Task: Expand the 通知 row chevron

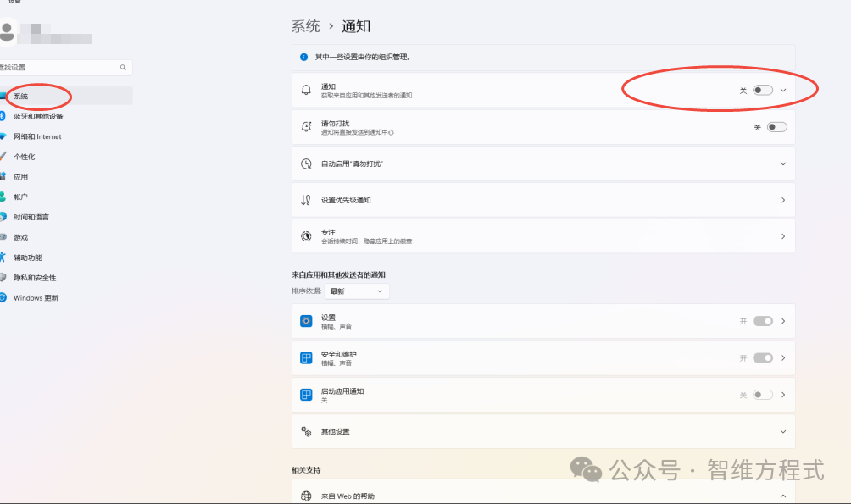Action: (783, 90)
